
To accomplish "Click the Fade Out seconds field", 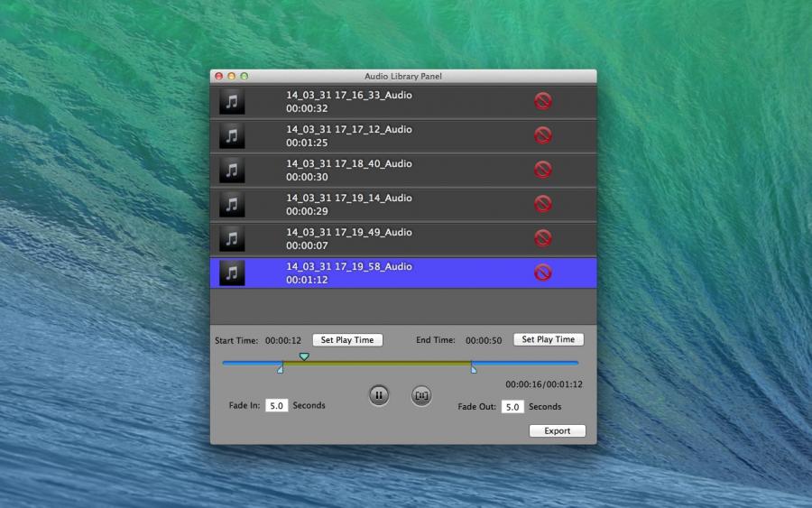I will [512, 407].
